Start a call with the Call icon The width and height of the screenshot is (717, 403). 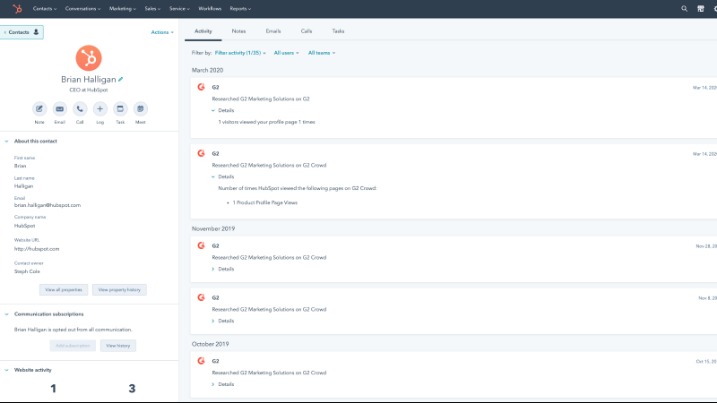(79, 108)
